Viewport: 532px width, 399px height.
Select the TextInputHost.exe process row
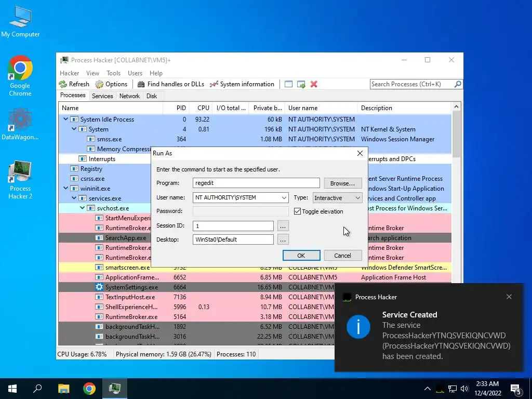click(196, 297)
